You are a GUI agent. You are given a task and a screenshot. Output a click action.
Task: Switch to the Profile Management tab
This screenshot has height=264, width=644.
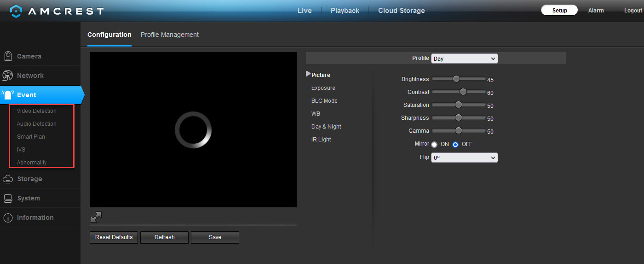point(170,35)
